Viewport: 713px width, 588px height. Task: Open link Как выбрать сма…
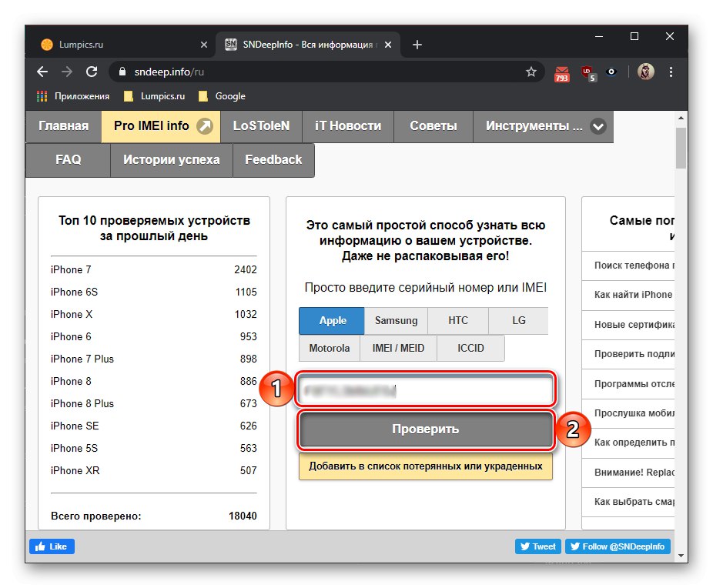coord(634,502)
